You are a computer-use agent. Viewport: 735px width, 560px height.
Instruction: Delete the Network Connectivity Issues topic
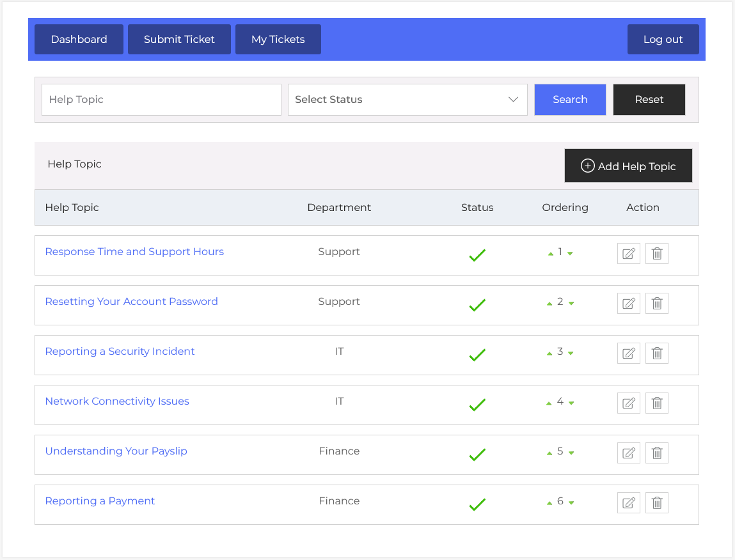click(x=656, y=403)
